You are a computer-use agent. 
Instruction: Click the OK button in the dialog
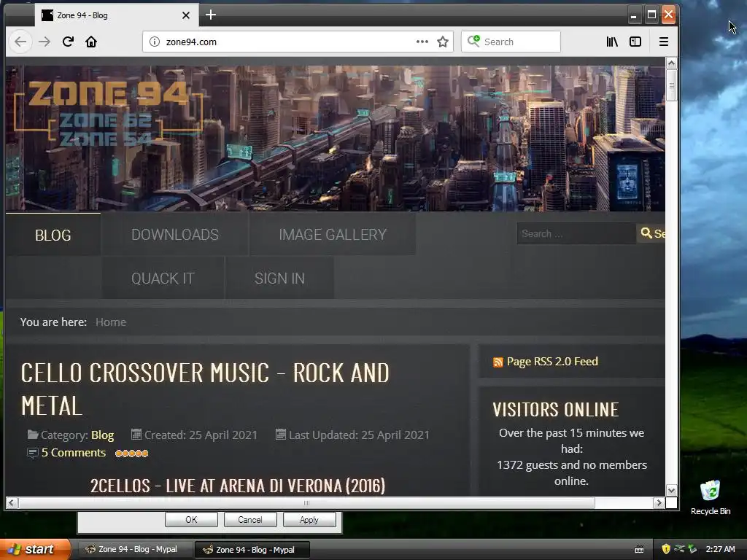tap(191, 519)
